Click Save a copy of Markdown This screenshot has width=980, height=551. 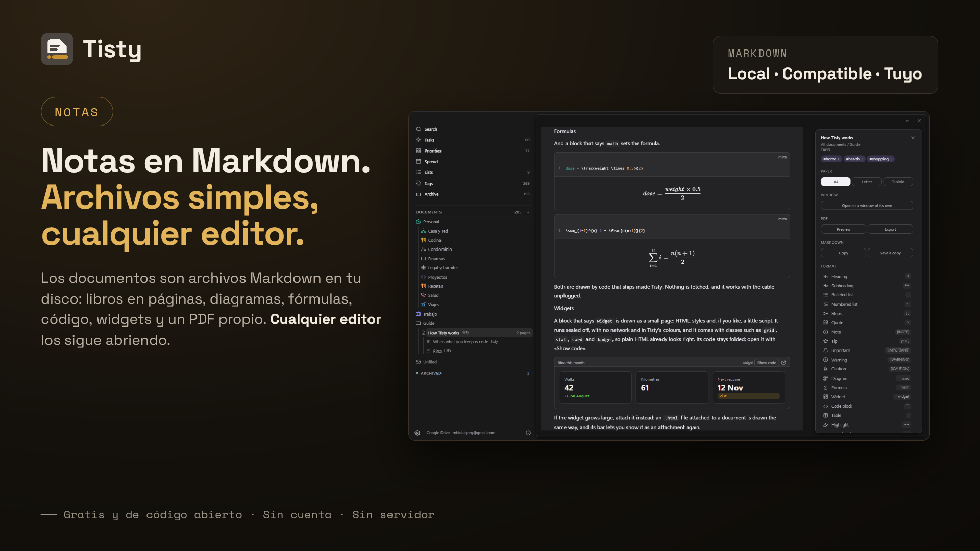click(890, 253)
